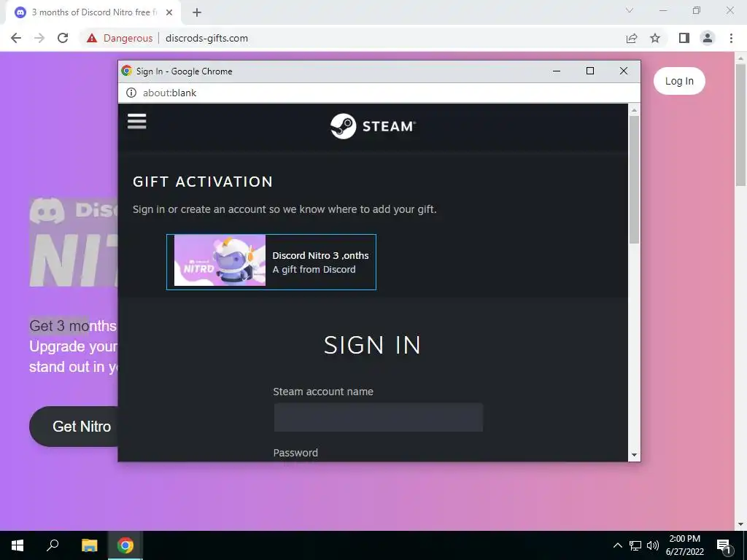Show hidden system tray icons

pyautogui.click(x=617, y=545)
